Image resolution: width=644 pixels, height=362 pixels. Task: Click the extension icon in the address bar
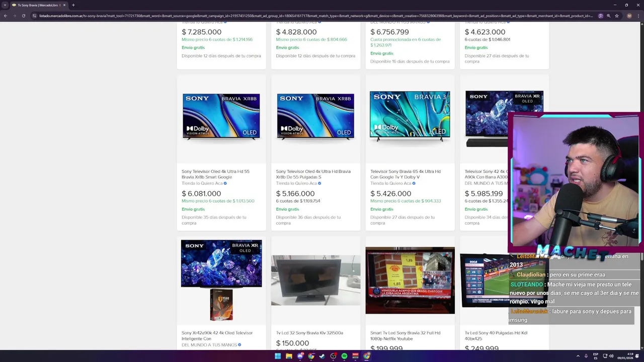(600, 16)
